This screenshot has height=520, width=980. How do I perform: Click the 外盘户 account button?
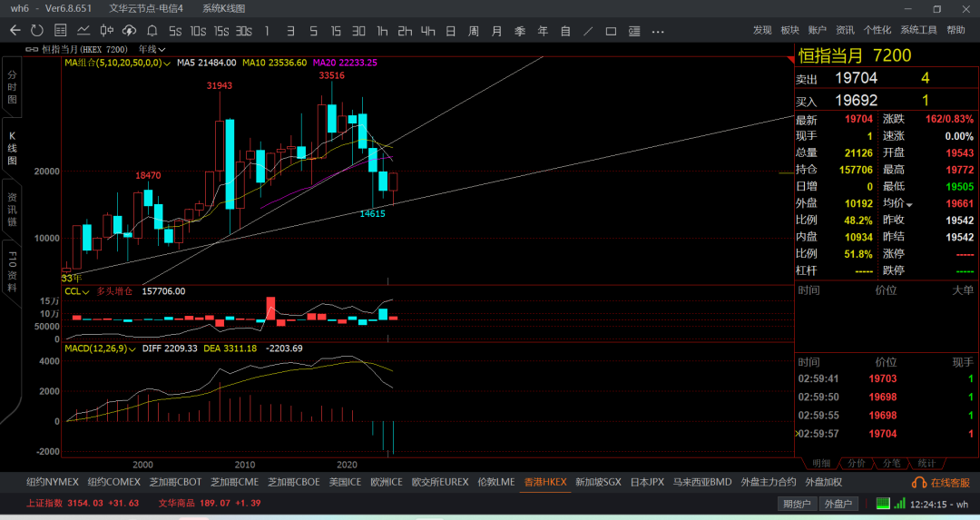click(x=838, y=504)
